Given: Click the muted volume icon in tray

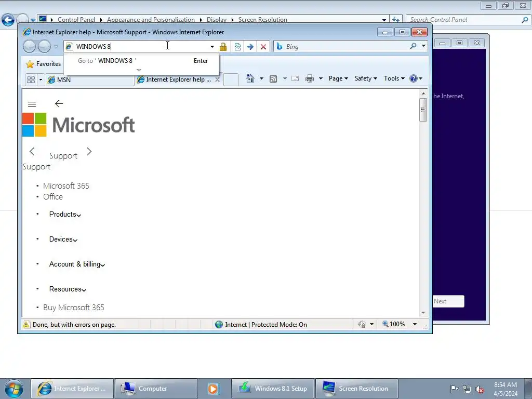Looking at the screenshot, I should coord(480,389).
